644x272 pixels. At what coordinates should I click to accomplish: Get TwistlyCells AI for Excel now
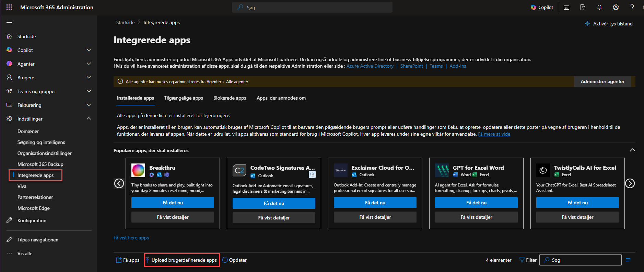[x=577, y=203]
